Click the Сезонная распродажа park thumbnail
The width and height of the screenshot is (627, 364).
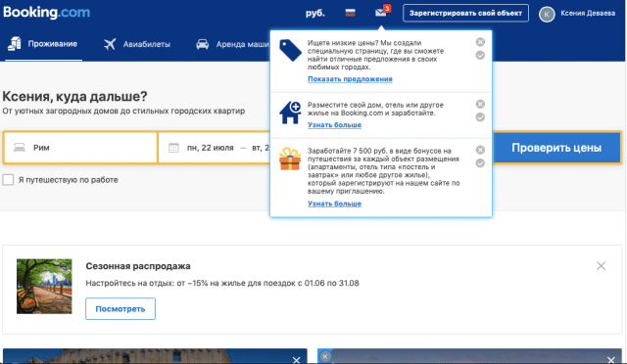click(x=44, y=286)
